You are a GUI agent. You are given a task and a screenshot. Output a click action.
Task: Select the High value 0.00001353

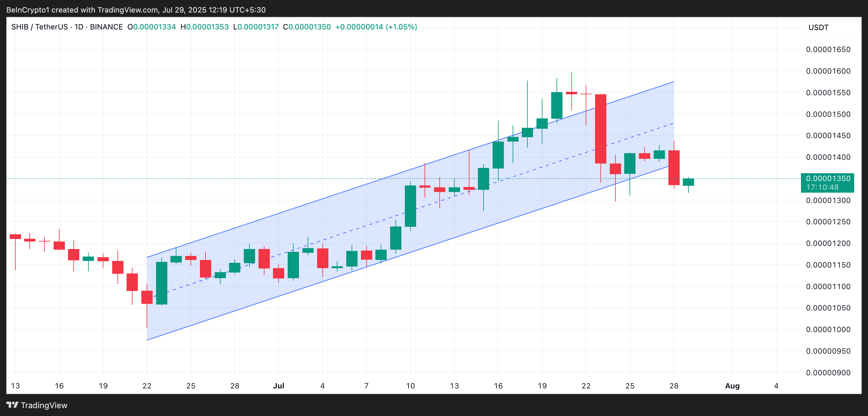click(207, 27)
